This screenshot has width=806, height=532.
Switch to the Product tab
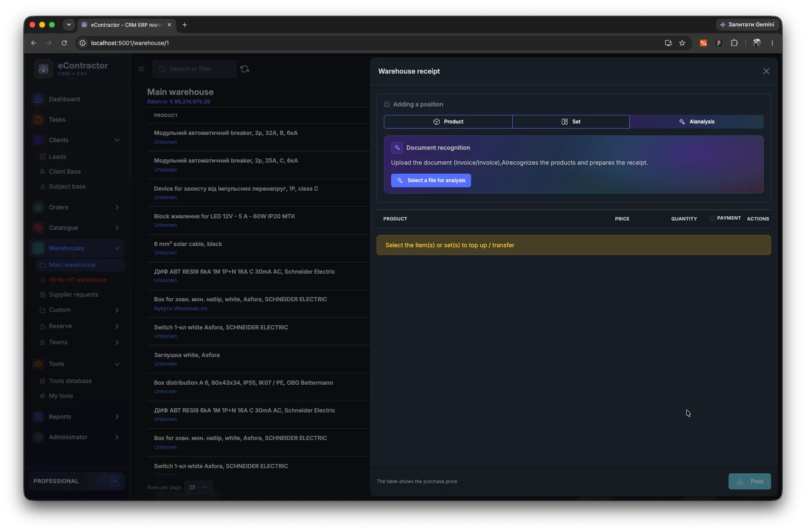point(448,122)
